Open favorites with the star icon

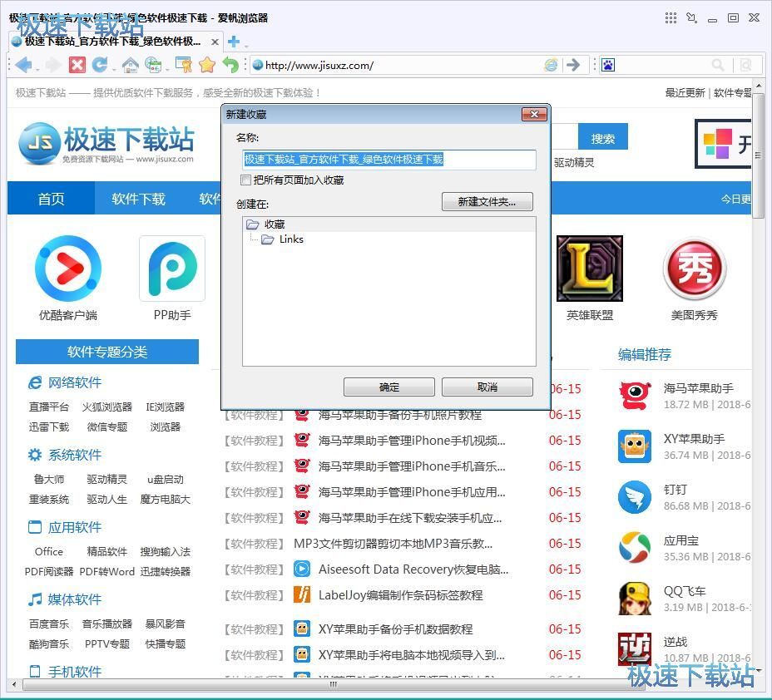207,65
